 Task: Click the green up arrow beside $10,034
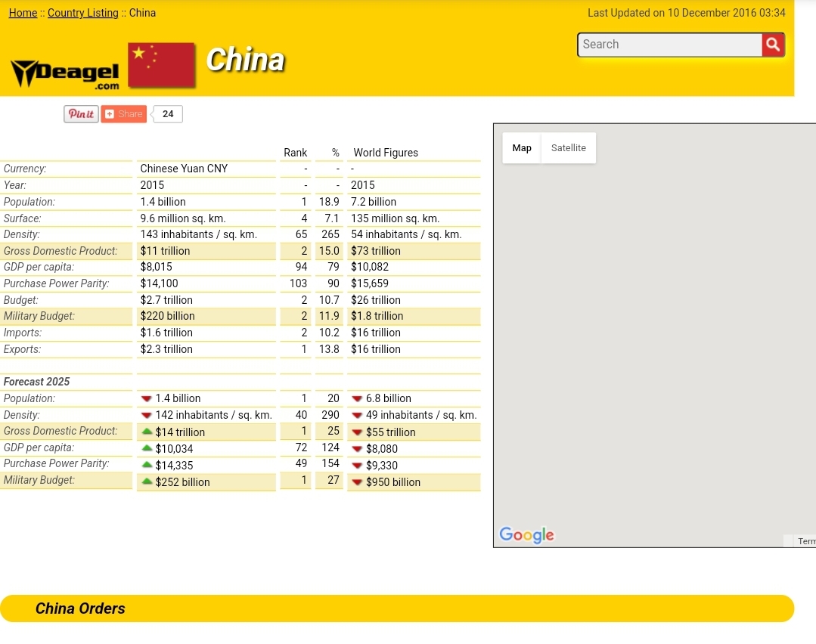click(147, 448)
